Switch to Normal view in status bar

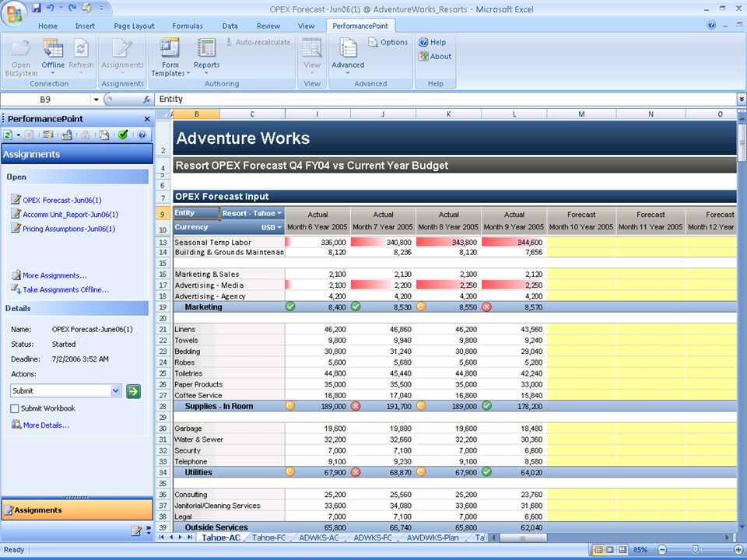[598, 550]
